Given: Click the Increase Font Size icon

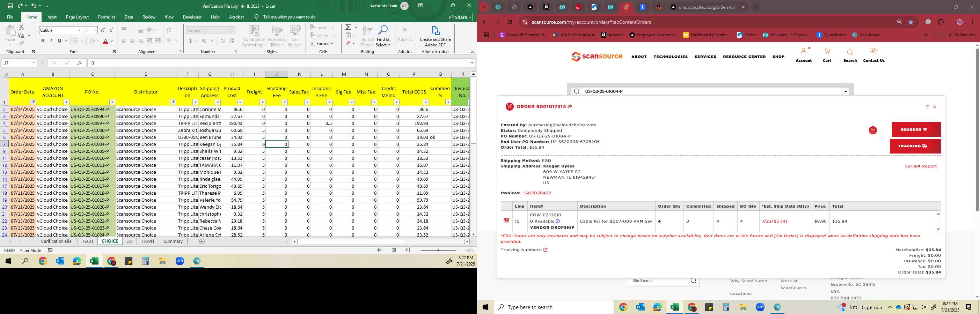Looking at the screenshot, I should [x=103, y=30].
